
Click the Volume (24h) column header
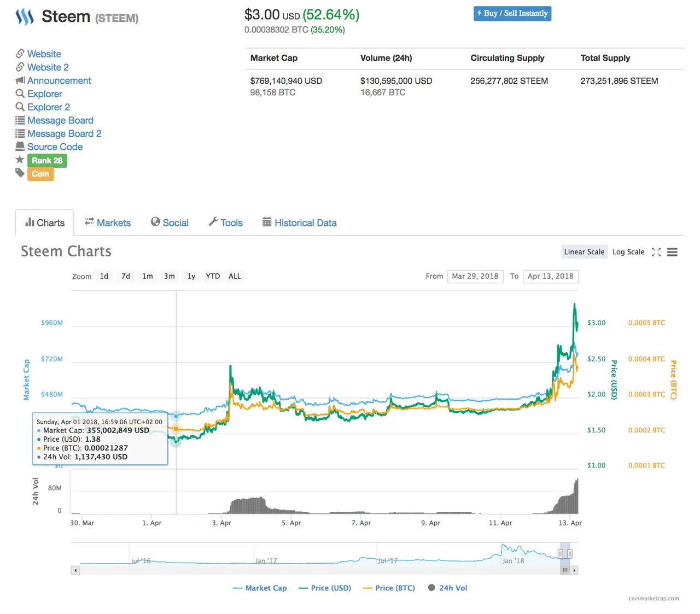pyautogui.click(x=386, y=58)
